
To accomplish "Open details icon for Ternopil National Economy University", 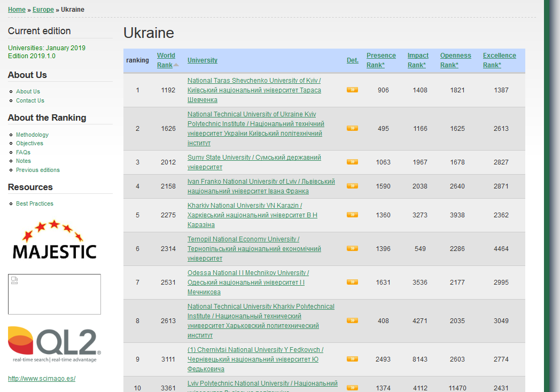I will [352, 248].
